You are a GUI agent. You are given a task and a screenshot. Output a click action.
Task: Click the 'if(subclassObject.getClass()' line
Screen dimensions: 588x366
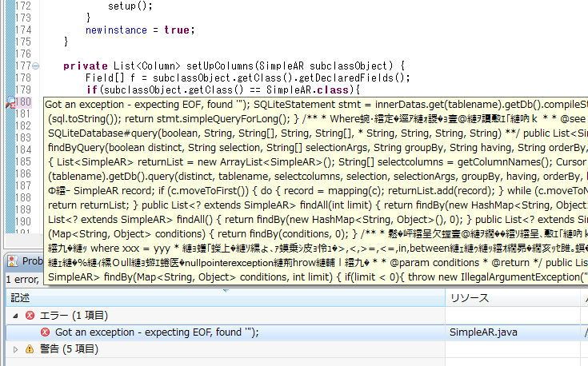click(223, 90)
